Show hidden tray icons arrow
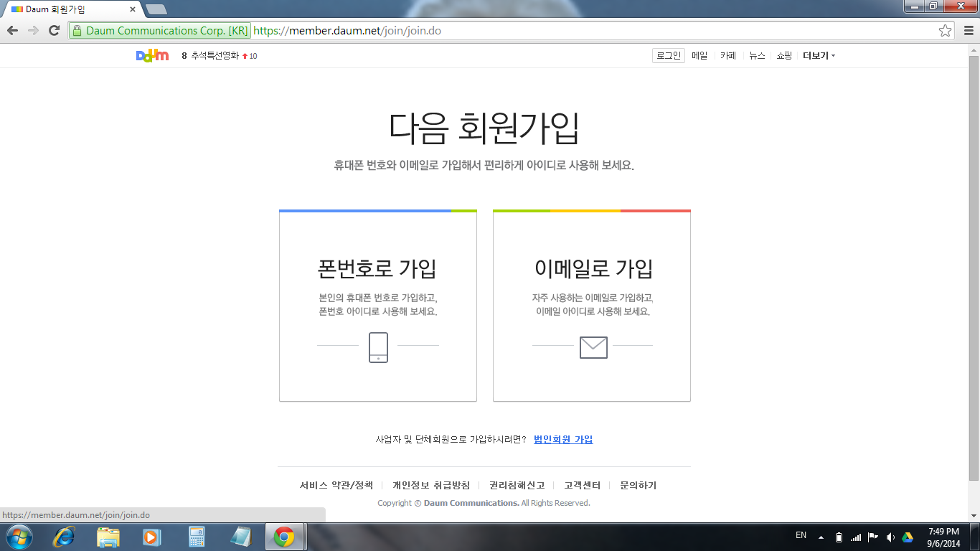This screenshot has height=551, width=980. coord(821,537)
